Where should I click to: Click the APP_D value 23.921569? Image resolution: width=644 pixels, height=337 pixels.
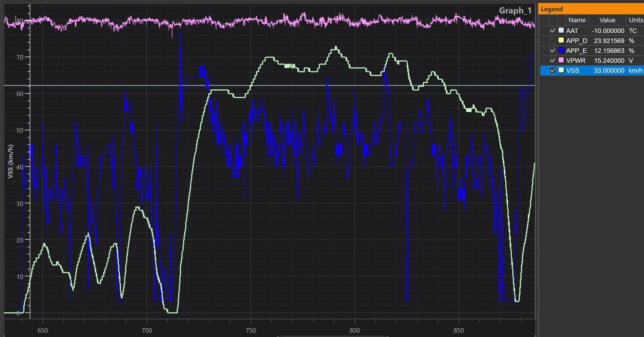[x=609, y=41]
